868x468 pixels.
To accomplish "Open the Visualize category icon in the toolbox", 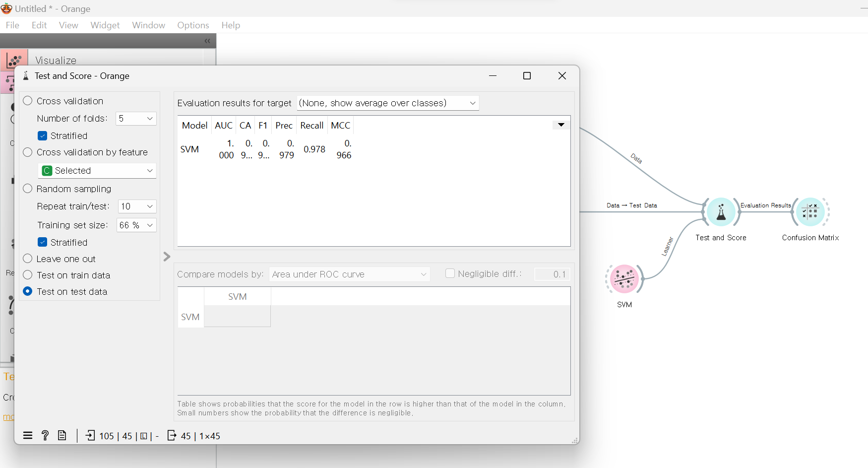I will tap(14, 61).
